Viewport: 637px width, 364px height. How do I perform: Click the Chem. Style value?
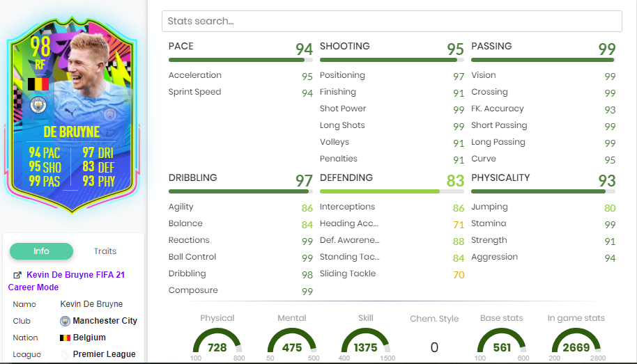434,347
